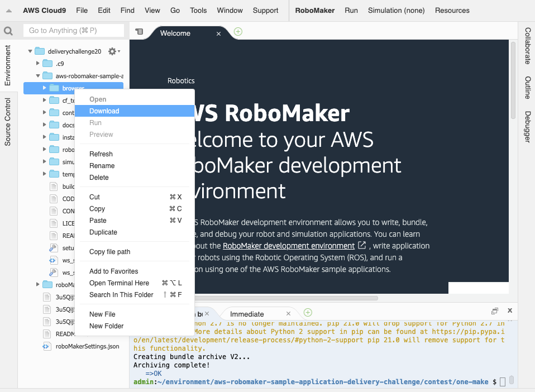The height and width of the screenshot is (392, 535).
Task: Choose New File in context menu
Action: tap(135, 314)
